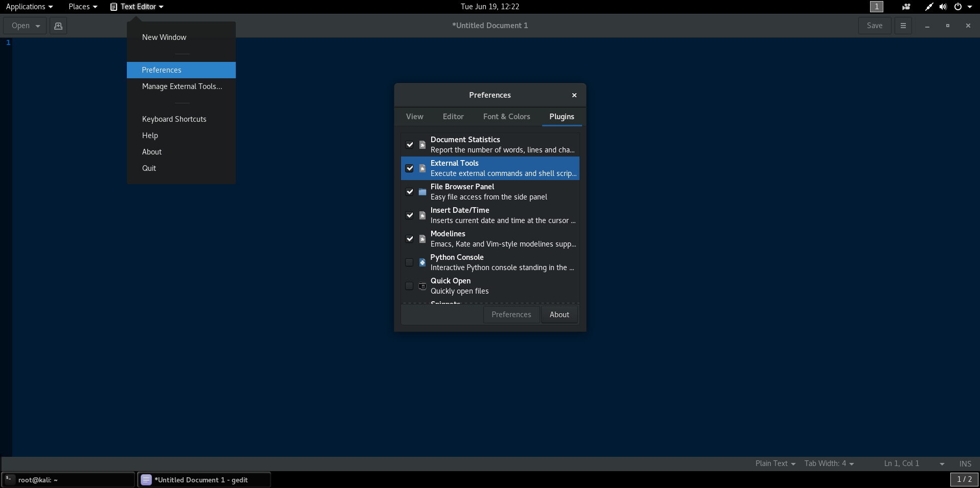The width and height of the screenshot is (980, 488).
Task: Switch to the Font & Colors tab
Action: click(506, 117)
